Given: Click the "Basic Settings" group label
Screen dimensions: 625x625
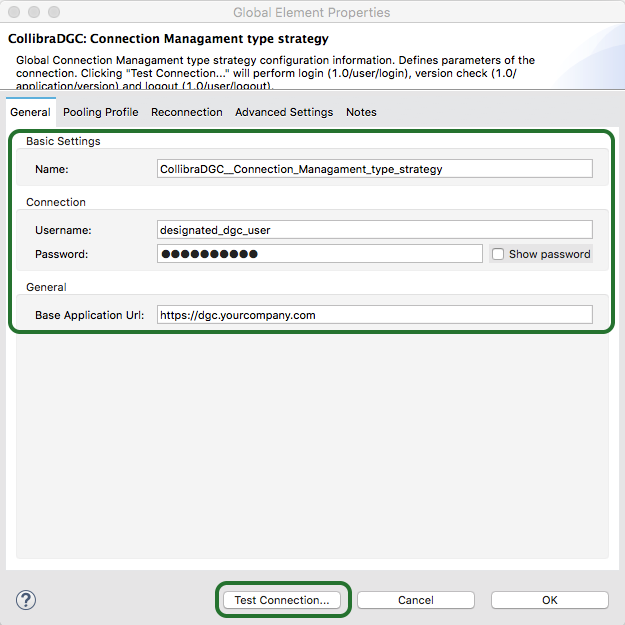Looking at the screenshot, I should click(x=63, y=141).
